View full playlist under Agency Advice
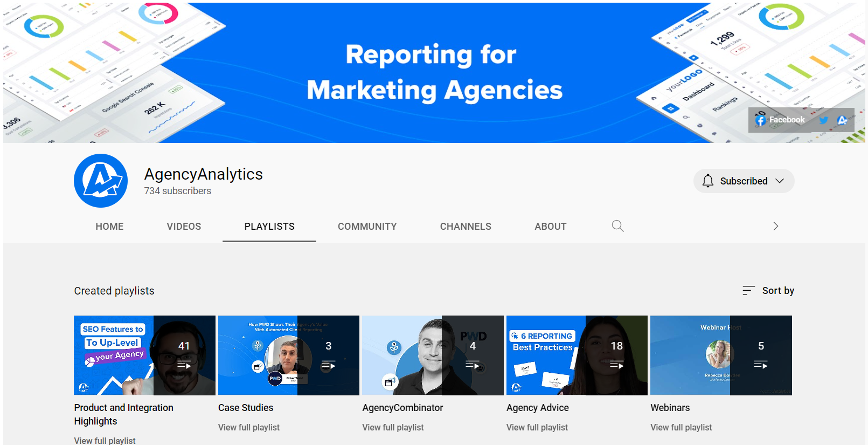The height and width of the screenshot is (445, 868). coord(537,427)
